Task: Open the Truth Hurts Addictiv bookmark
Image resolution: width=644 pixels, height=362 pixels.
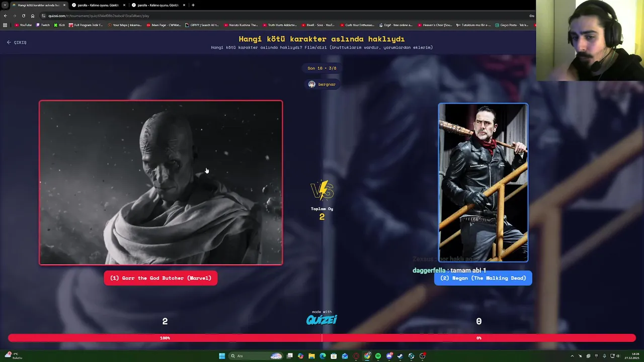Action: click(x=280, y=25)
